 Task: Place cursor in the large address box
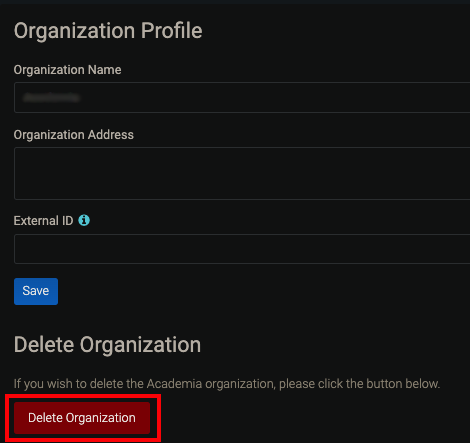coord(242,173)
